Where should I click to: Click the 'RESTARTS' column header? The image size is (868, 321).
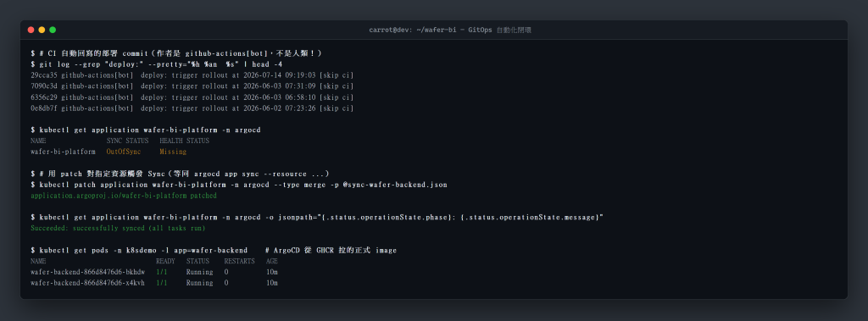pos(240,261)
